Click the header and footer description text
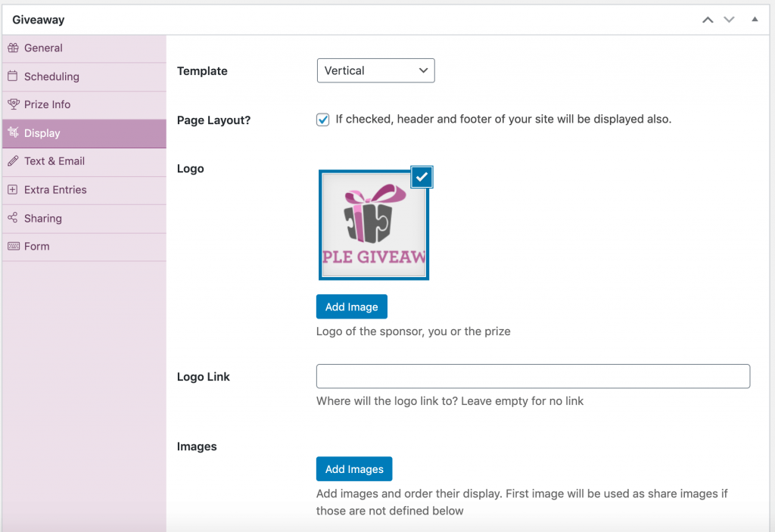775x532 pixels. pyautogui.click(x=503, y=119)
